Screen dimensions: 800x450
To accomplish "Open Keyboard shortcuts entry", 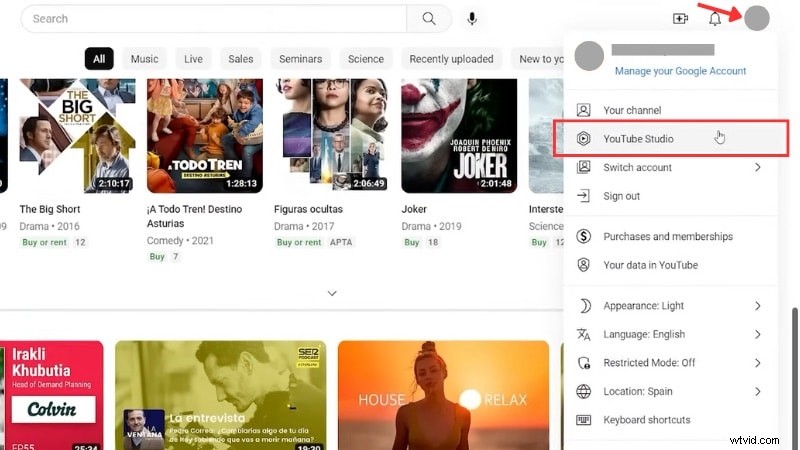I will (x=671, y=420).
